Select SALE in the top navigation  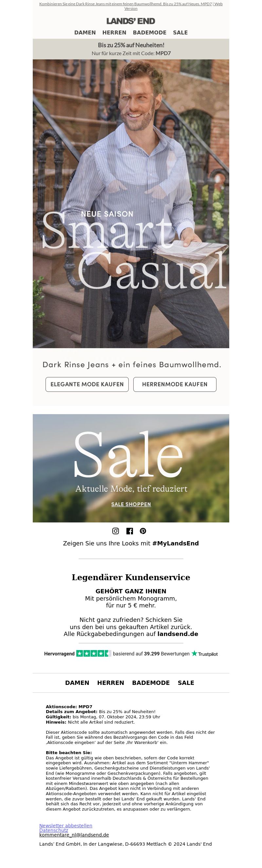point(180,32)
